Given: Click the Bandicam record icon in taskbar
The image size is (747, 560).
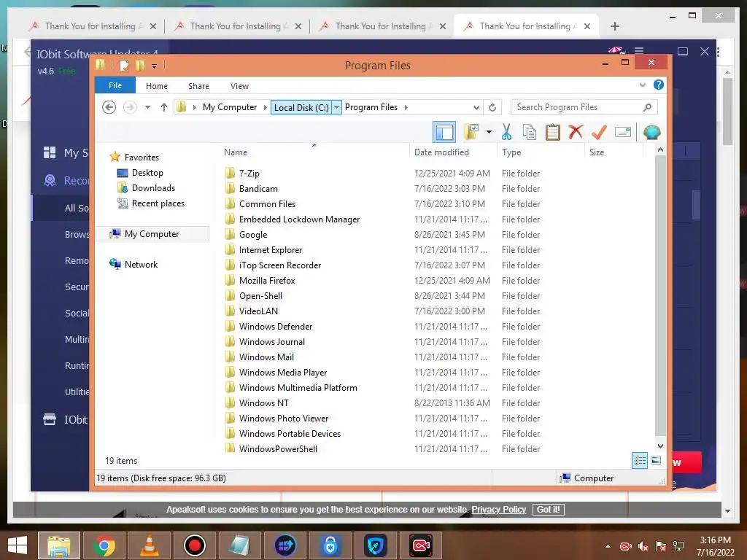Looking at the screenshot, I should coord(194,545).
